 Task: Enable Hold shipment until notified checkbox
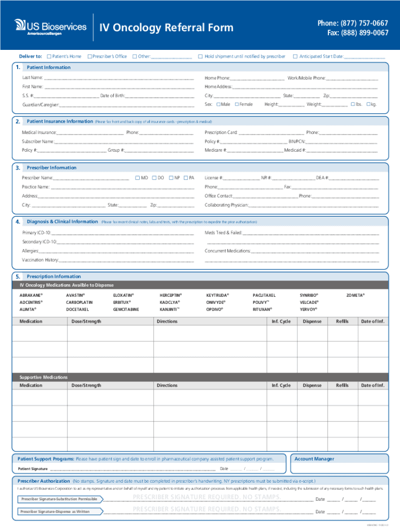201,56
